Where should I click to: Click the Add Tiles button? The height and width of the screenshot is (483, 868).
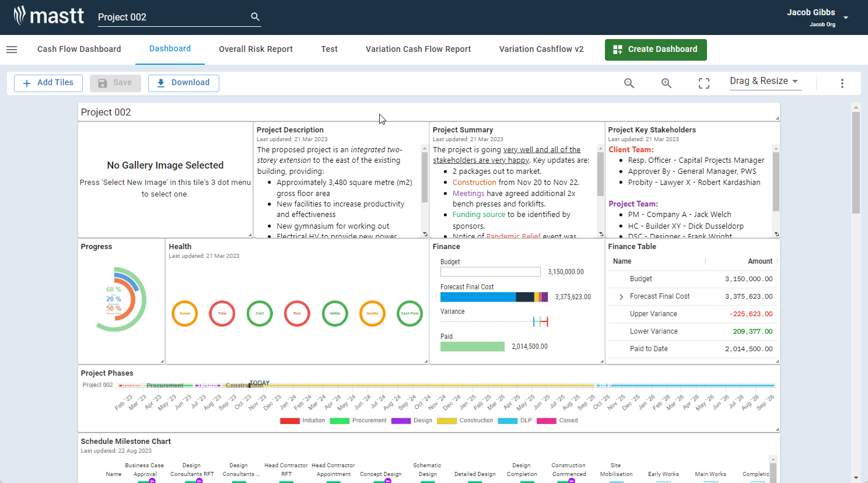click(x=48, y=83)
